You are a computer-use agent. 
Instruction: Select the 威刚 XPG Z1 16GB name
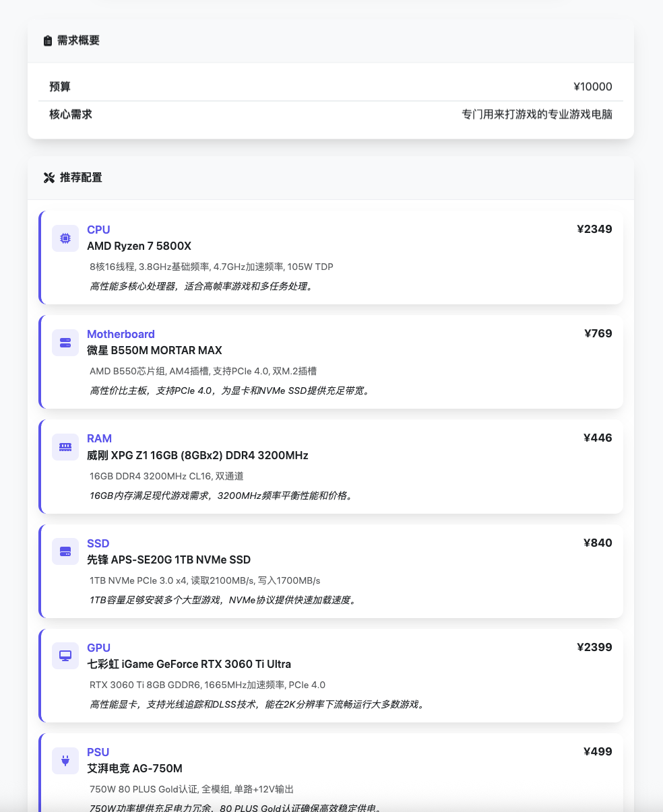[x=197, y=455]
